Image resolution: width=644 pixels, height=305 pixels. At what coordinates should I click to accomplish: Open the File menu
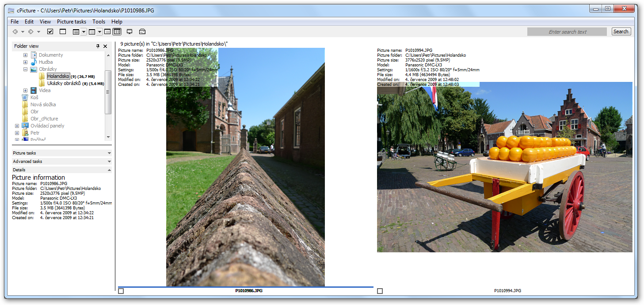coord(15,22)
